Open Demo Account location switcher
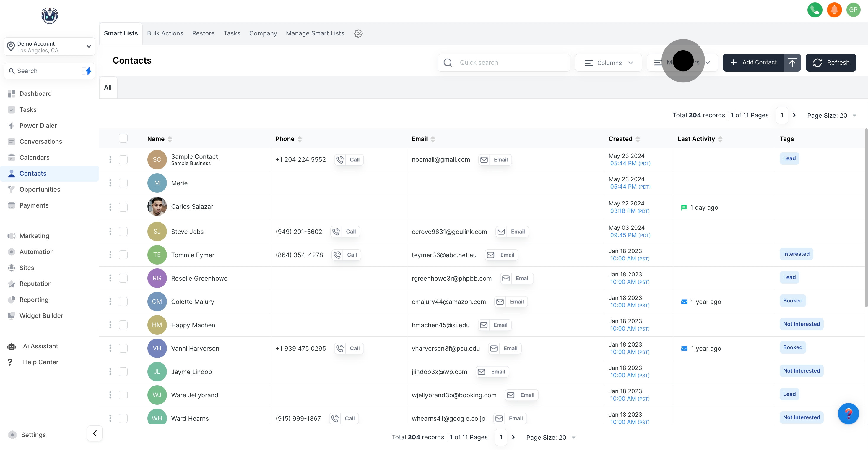The height and width of the screenshot is (450, 868). point(50,46)
